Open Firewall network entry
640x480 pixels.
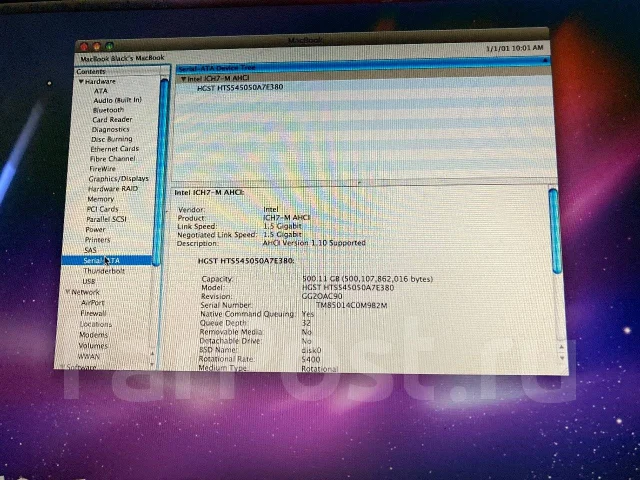pyautogui.click(x=93, y=313)
